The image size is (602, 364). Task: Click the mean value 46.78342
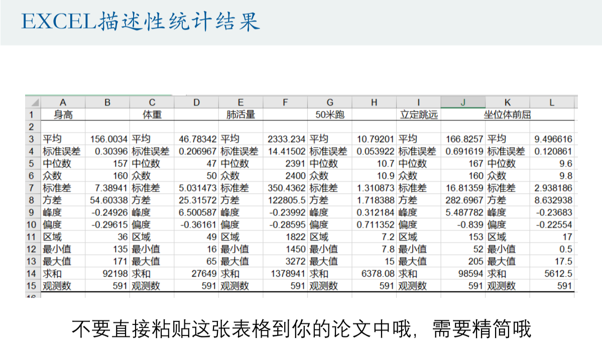198,139
